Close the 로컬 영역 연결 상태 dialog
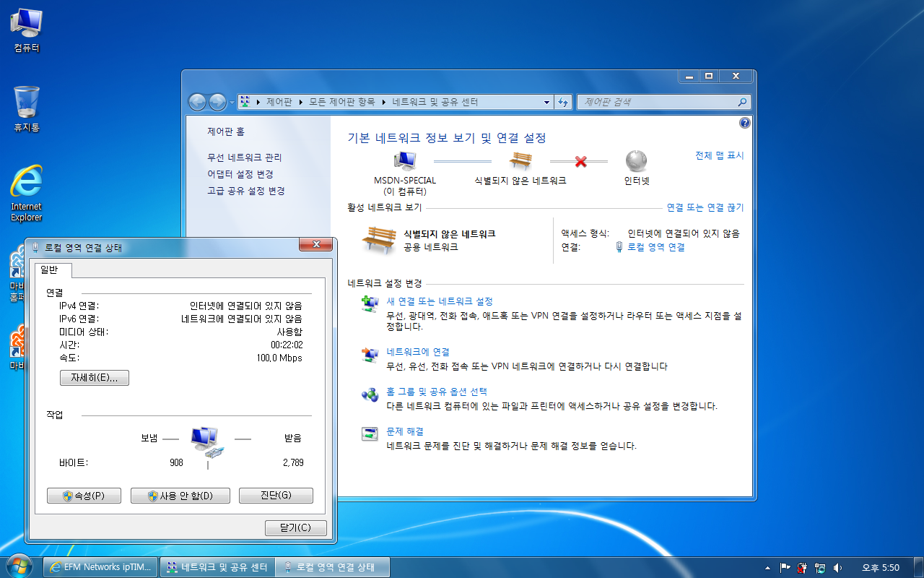The width and height of the screenshot is (924, 578). [316, 246]
